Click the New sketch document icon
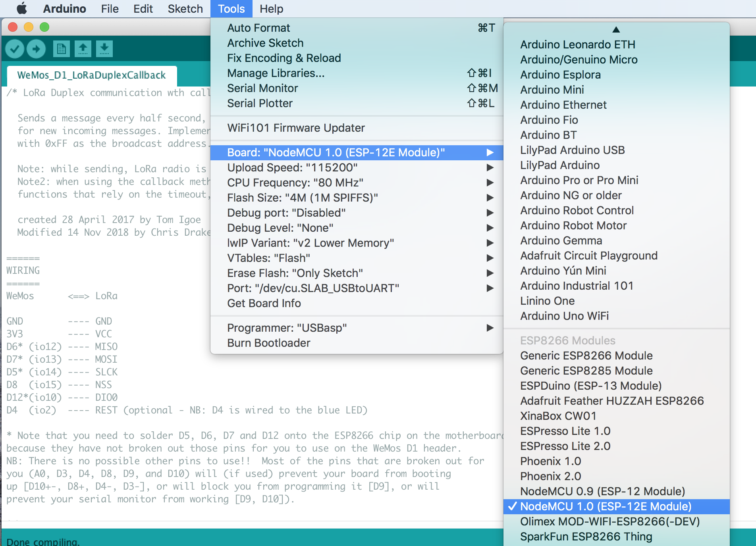This screenshot has width=756, height=546. pos(62,49)
